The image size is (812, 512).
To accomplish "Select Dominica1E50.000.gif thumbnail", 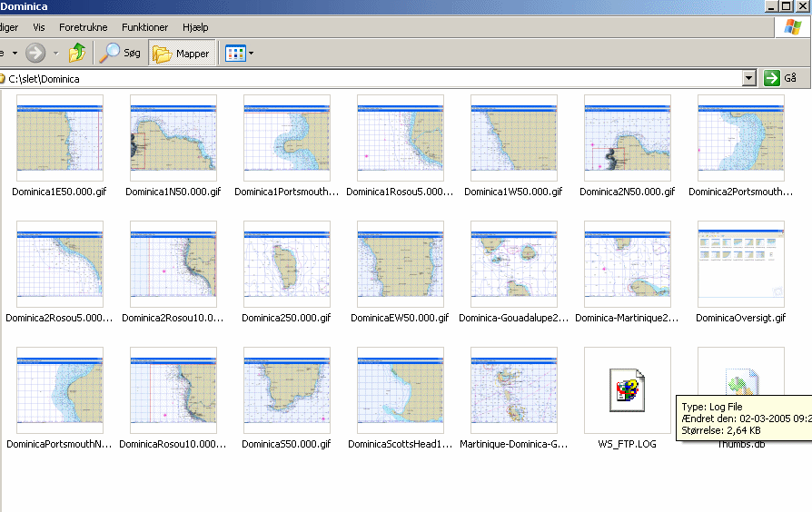I will tap(60, 138).
